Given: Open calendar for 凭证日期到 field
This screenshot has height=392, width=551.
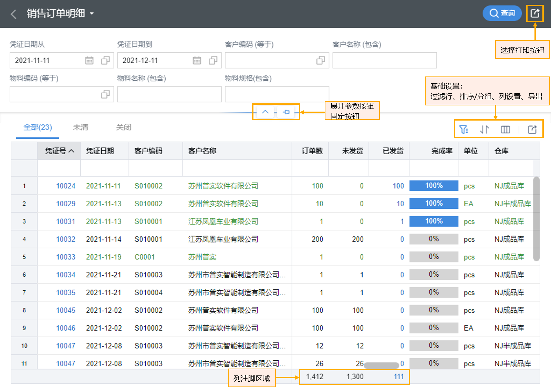Looking at the screenshot, I should point(197,60).
